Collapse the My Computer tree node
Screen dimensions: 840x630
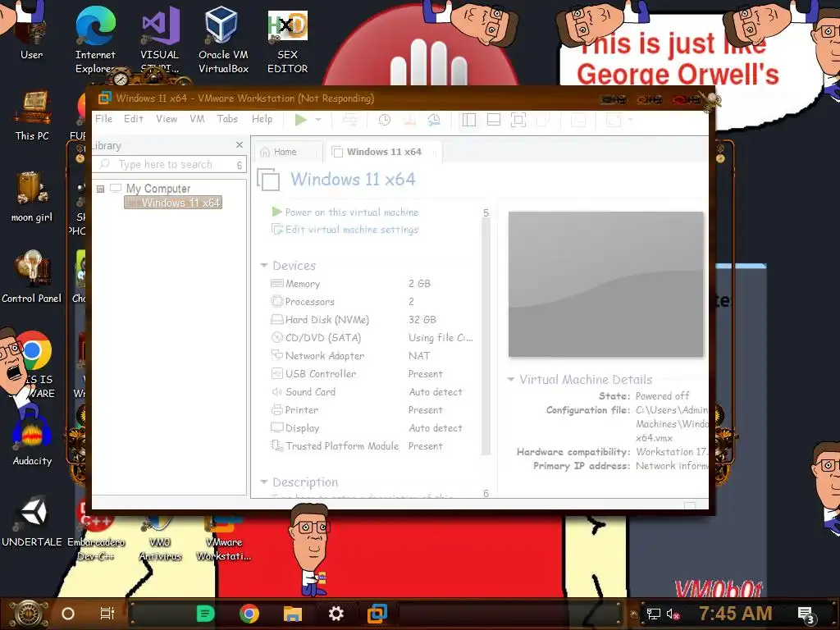click(x=100, y=189)
